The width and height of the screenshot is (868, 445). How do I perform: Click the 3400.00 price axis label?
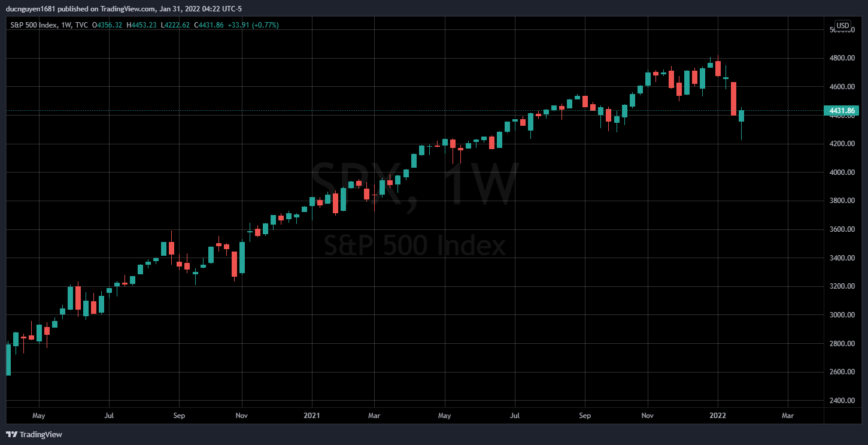tap(841, 258)
